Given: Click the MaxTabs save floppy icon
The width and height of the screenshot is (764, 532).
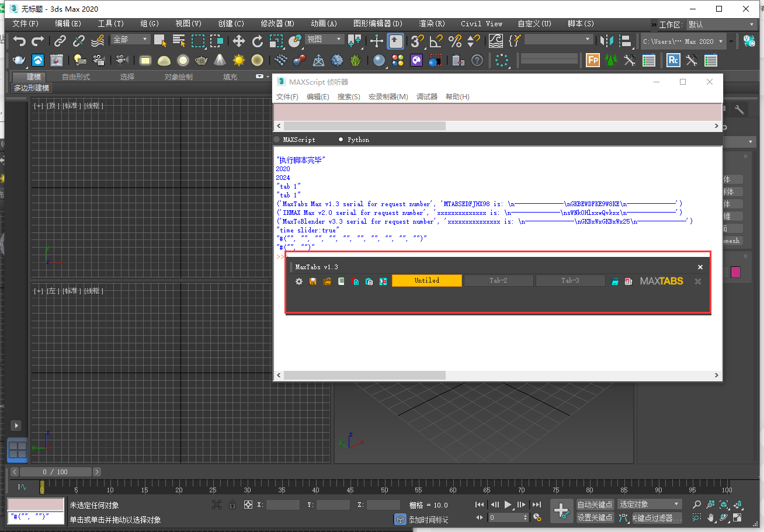Looking at the screenshot, I should (313, 281).
